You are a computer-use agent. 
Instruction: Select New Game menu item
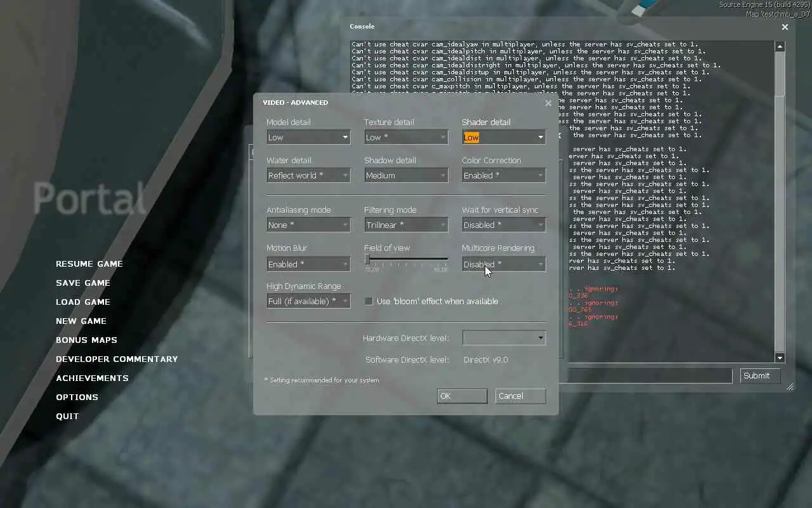81,321
